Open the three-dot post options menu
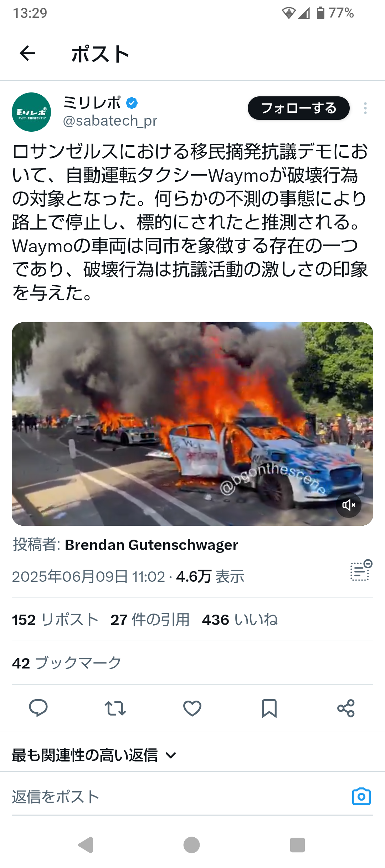 tap(365, 108)
